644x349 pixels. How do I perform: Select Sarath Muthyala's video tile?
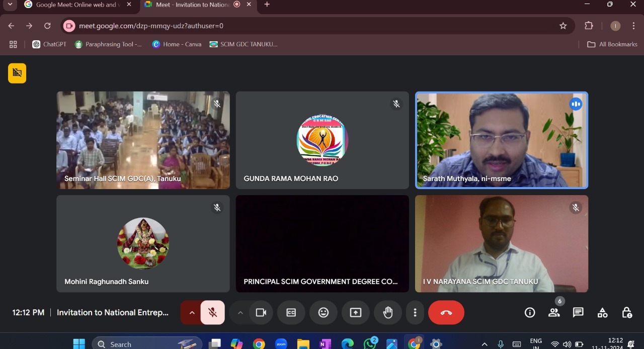click(501, 140)
